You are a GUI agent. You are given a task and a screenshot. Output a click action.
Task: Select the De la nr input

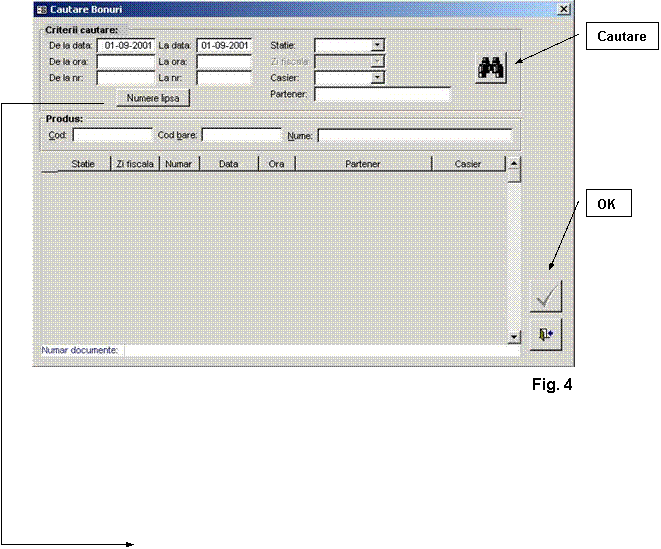[x=126, y=78]
